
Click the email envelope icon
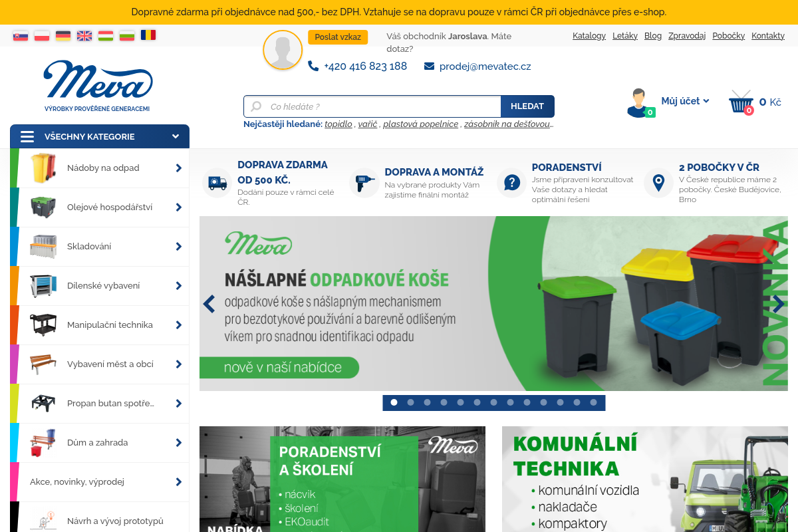[x=429, y=66]
